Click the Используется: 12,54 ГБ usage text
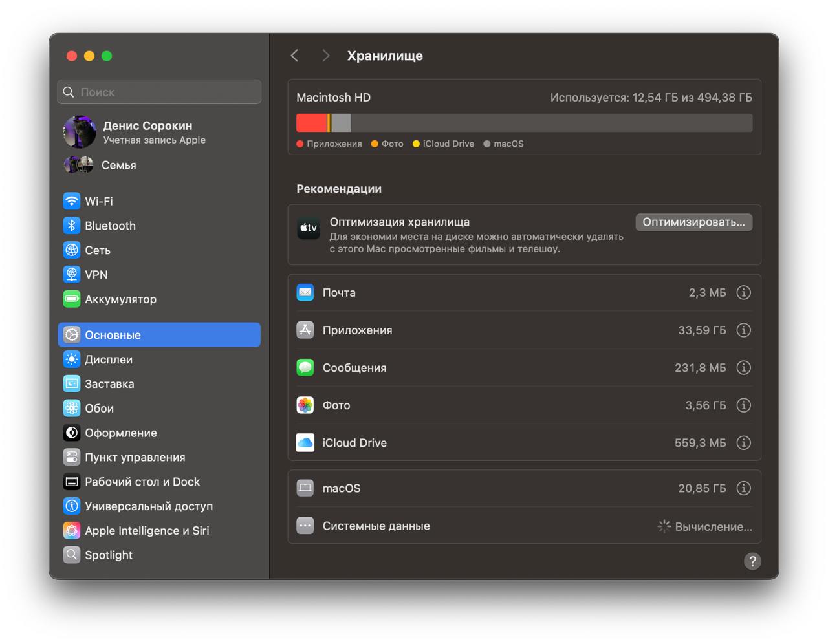This screenshot has height=644, width=828. click(651, 98)
